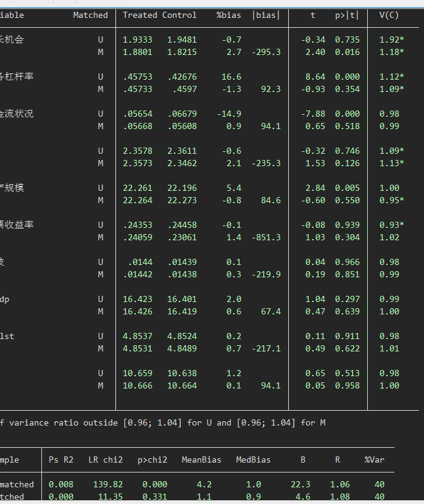The width and height of the screenshot is (424, 504).
Task: Select p-value 0.016
Action: point(347,52)
